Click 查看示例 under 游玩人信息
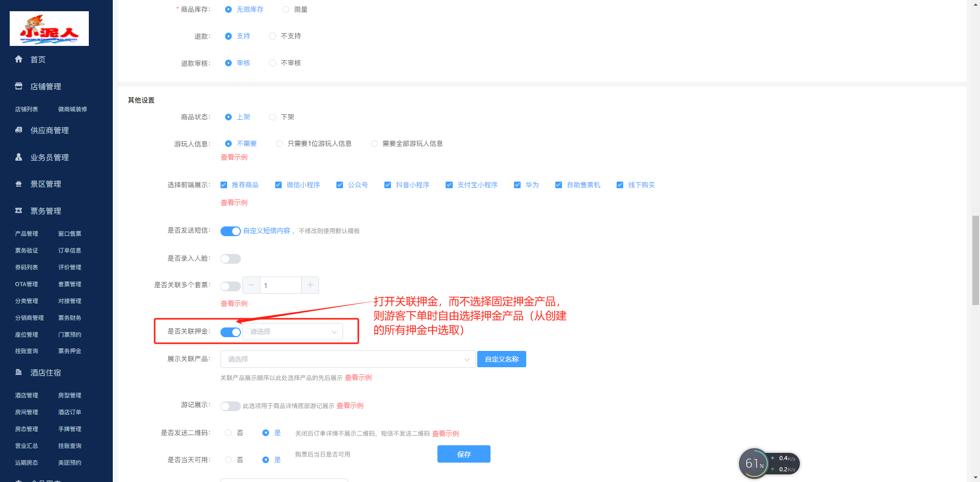This screenshot has height=482, width=980. click(234, 157)
